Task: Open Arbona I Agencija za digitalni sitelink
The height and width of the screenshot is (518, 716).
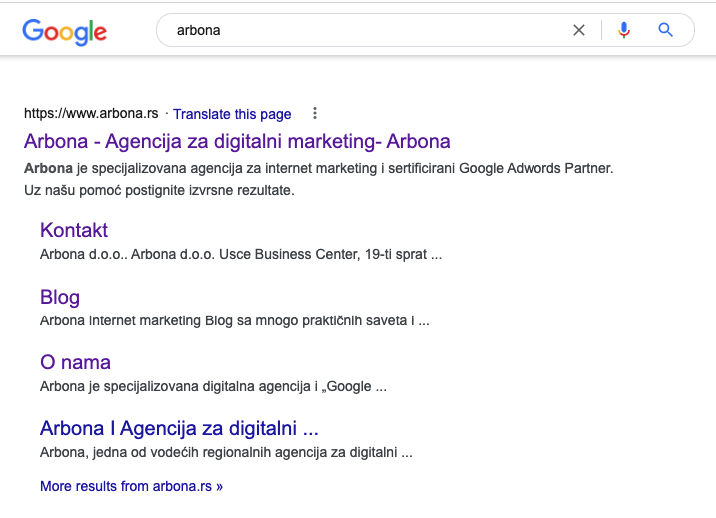Action: pos(179,428)
